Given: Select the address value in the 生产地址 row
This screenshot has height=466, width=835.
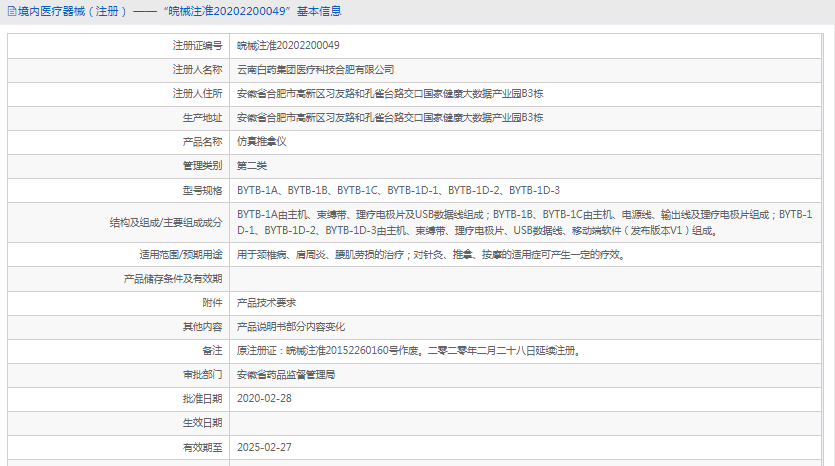Looking at the screenshot, I should tap(390, 118).
